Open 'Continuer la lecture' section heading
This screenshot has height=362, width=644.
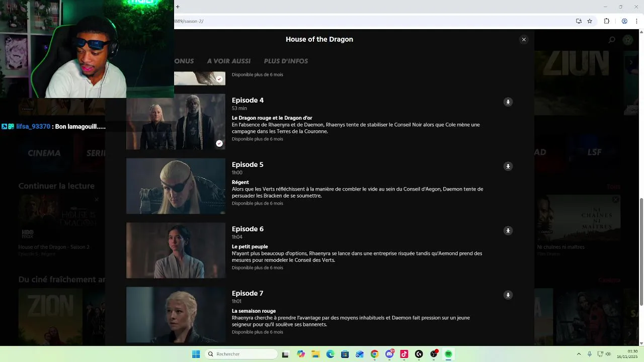coord(56,186)
